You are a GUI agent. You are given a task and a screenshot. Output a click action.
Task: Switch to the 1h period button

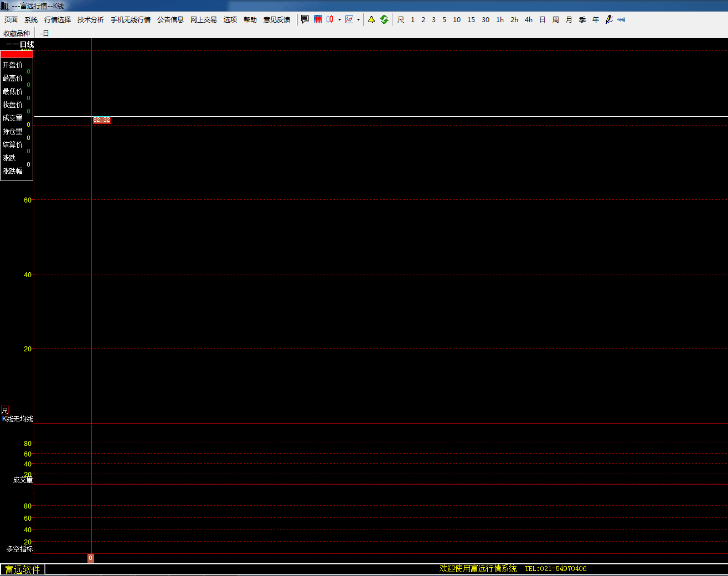(x=499, y=19)
